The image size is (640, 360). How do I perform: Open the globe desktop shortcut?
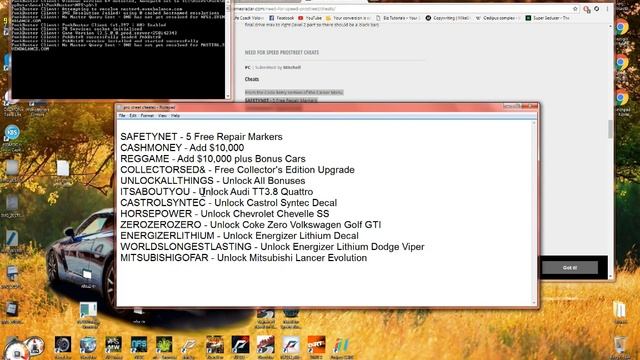(x=88, y=345)
